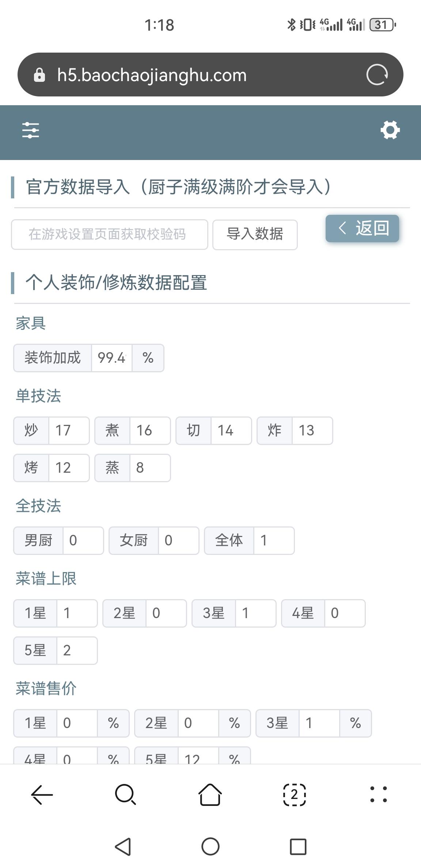Tap the page reload icon
421x868 pixels.
pyautogui.click(x=377, y=75)
